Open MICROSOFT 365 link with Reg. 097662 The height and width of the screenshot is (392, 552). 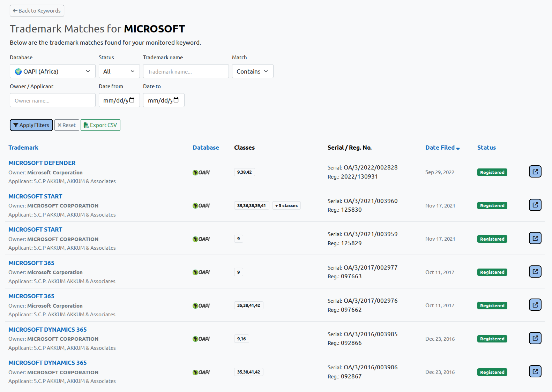coord(31,296)
